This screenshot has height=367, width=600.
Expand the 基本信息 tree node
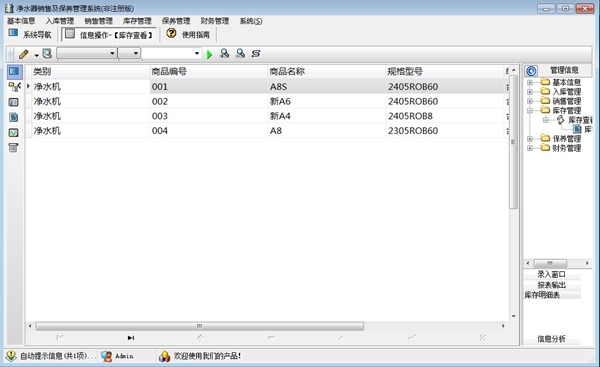pos(530,82)
